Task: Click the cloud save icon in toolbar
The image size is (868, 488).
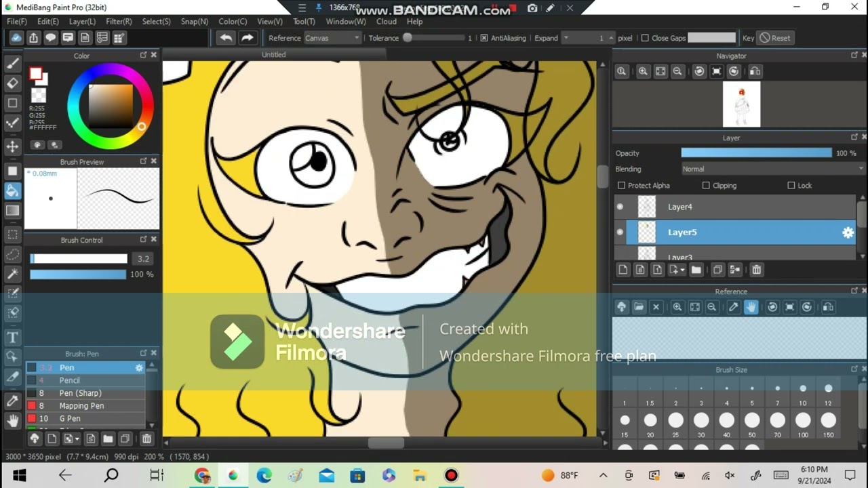Action: click(16, 38)
